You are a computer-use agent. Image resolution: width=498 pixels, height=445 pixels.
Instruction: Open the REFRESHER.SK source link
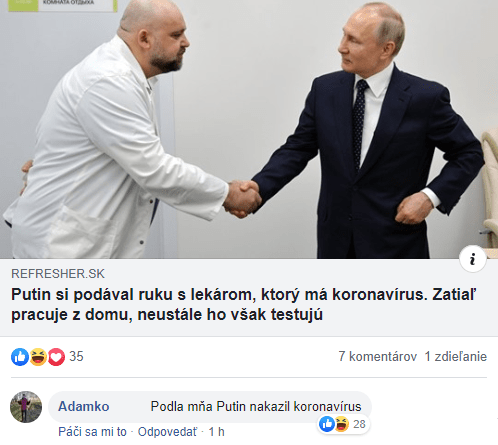(58, 274)
